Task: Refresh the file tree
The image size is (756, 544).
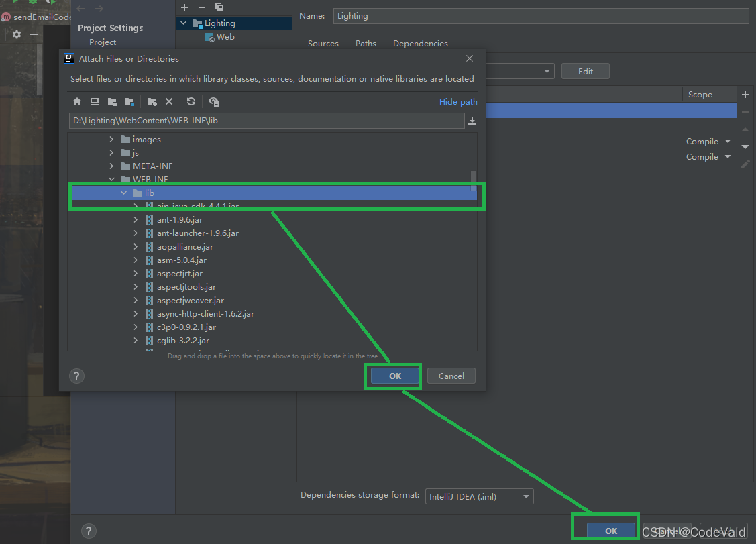Action: (x=191, y=101)
